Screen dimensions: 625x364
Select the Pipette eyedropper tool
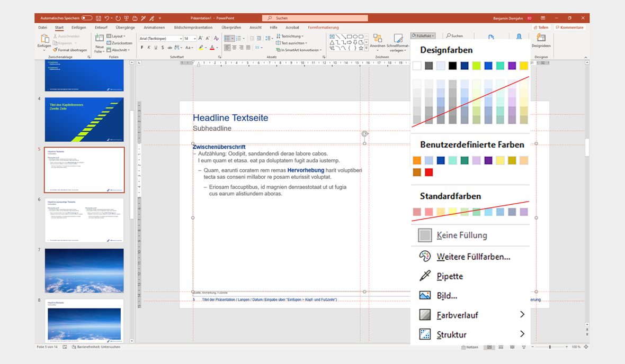click(449, 276)
